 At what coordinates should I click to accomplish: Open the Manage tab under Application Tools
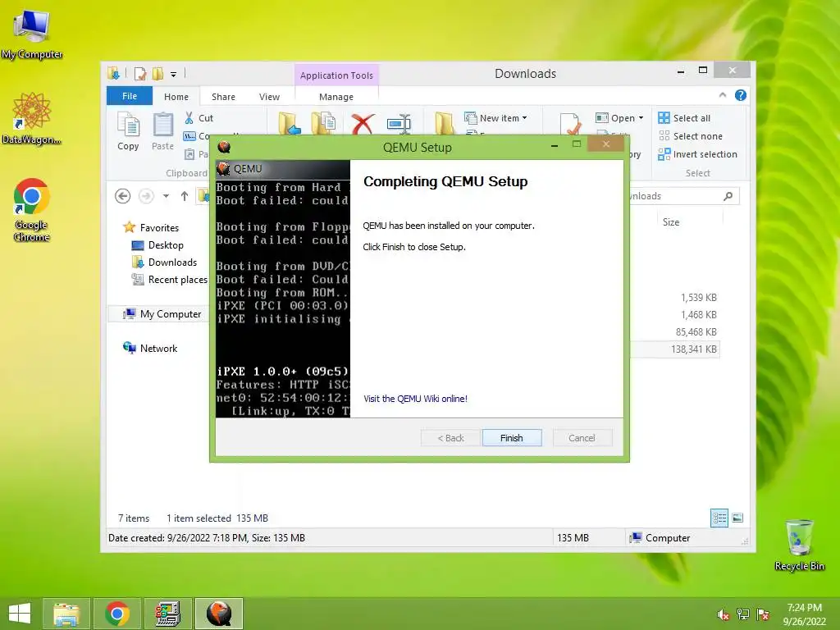pyautogui.click(x=336, y=97)
